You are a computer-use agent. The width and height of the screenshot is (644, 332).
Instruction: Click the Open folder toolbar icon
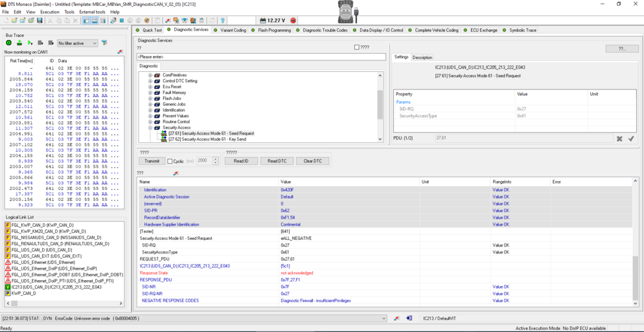pyautogui.click(x=14, y=20)
